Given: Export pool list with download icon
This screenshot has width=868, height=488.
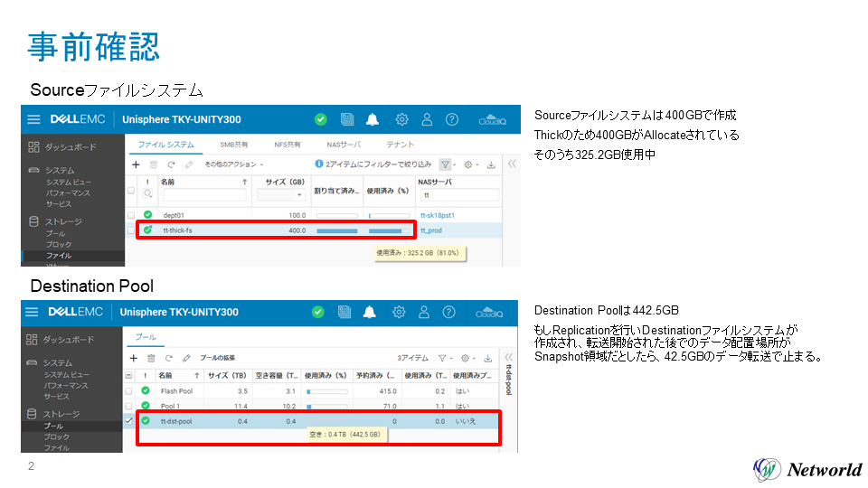Looking at the screenshot, I should pos(487,358).
